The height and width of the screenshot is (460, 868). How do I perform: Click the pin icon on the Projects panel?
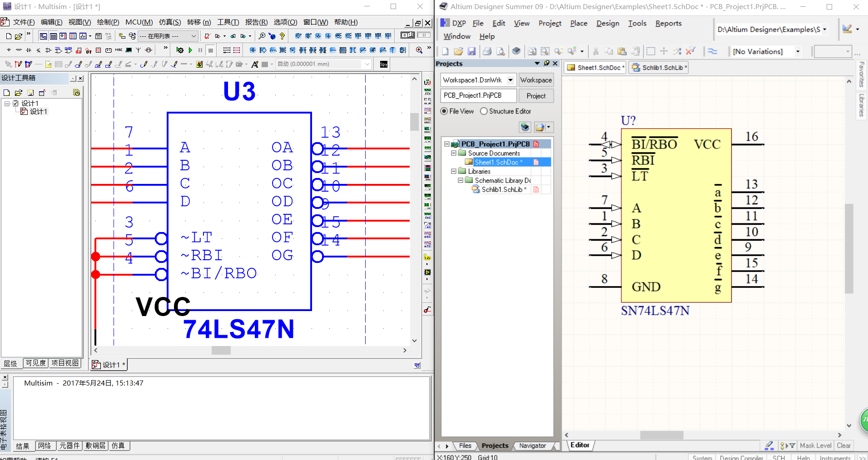(x=546, y=63)
